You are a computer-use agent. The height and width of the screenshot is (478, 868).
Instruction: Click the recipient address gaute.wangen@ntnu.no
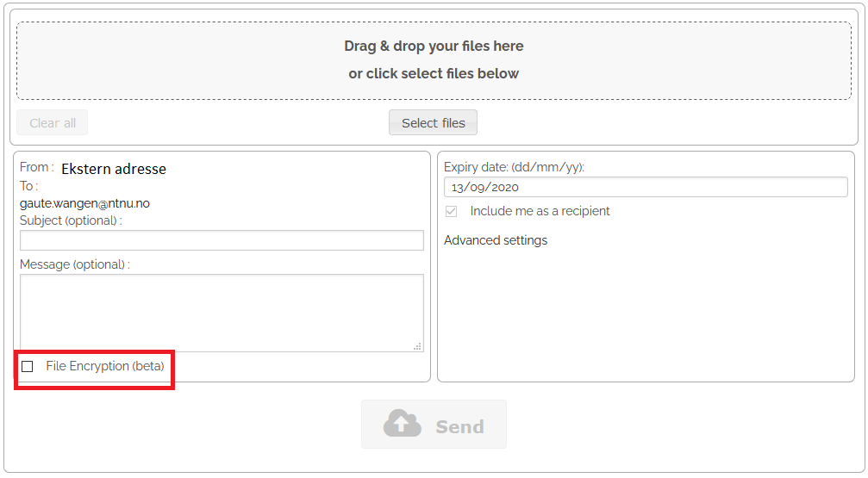(x=84, y=203)
